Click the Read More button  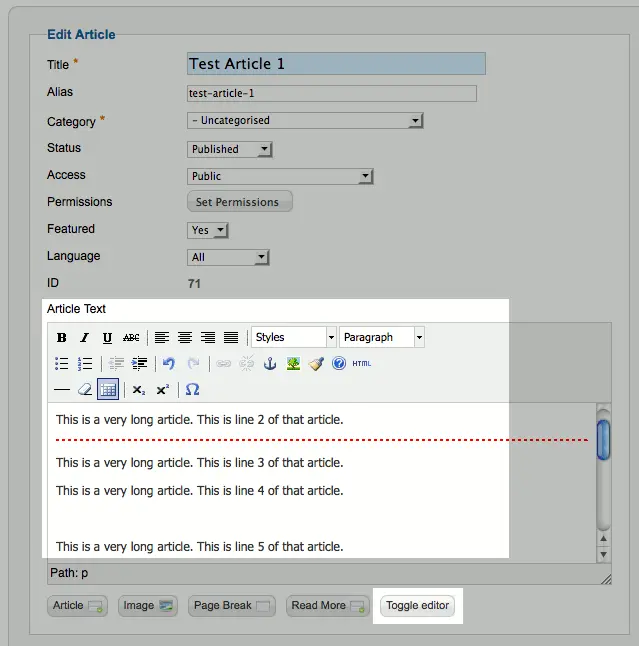(x=327, y=606)
